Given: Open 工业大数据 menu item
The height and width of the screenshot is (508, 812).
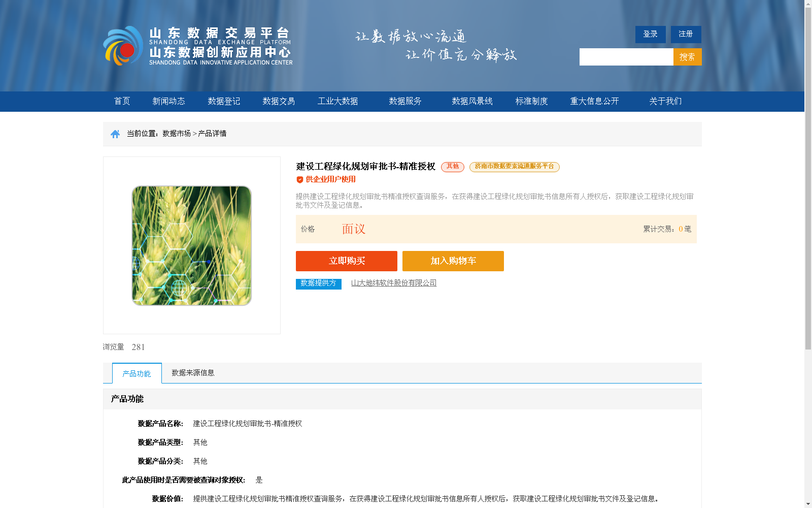Looking at the screenshot, I should [x=338, y=101].
